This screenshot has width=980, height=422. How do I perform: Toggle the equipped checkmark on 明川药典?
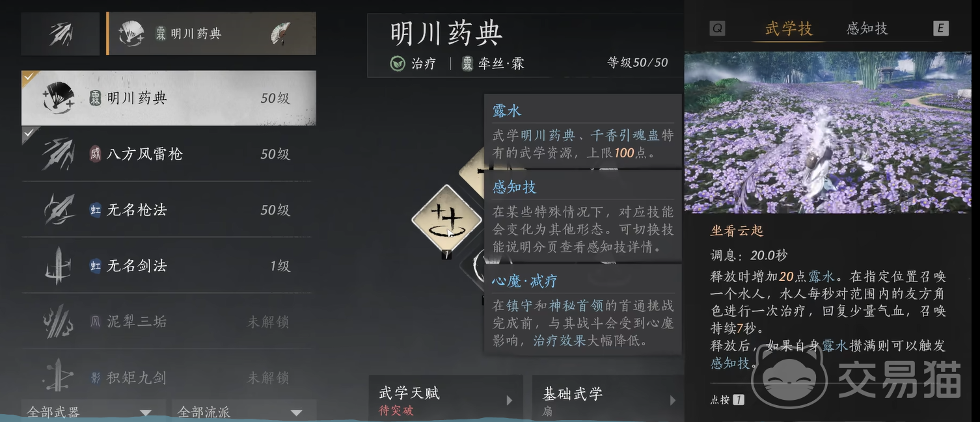pyautogui.click(x=29, y=78)
